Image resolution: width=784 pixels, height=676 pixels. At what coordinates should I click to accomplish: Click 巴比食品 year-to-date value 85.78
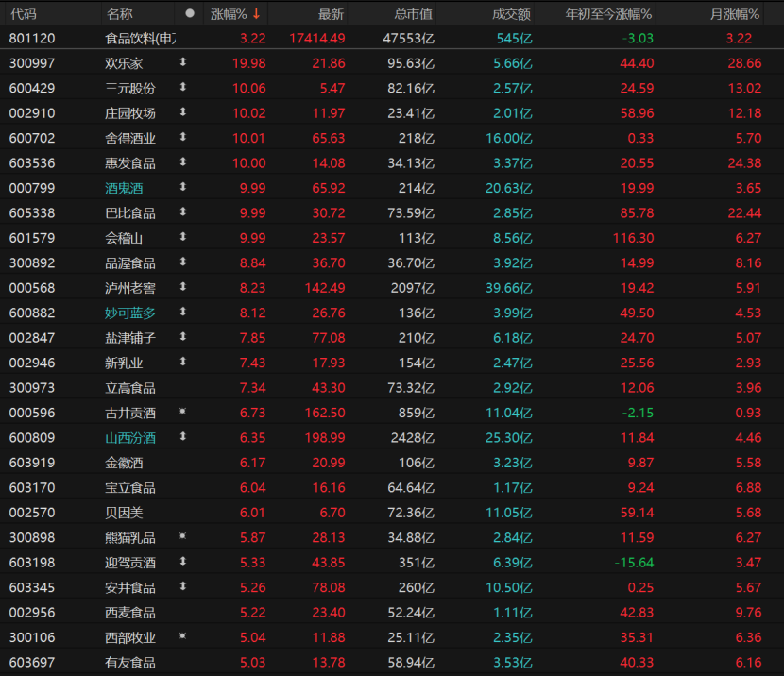(x=637, y=213)
